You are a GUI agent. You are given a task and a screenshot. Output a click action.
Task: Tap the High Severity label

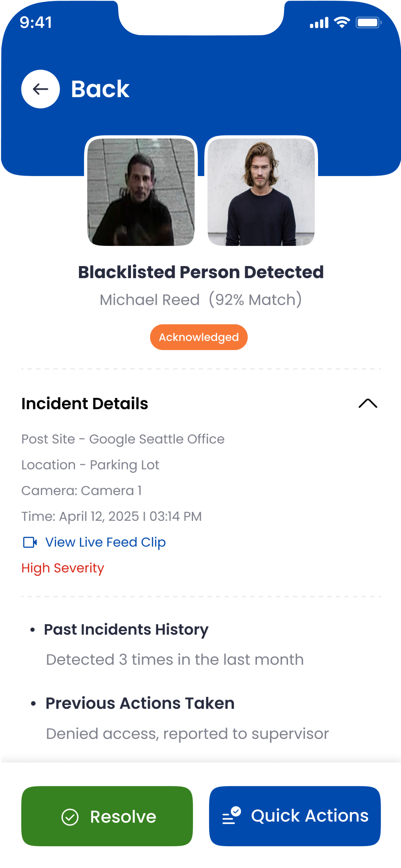point(63,568)
